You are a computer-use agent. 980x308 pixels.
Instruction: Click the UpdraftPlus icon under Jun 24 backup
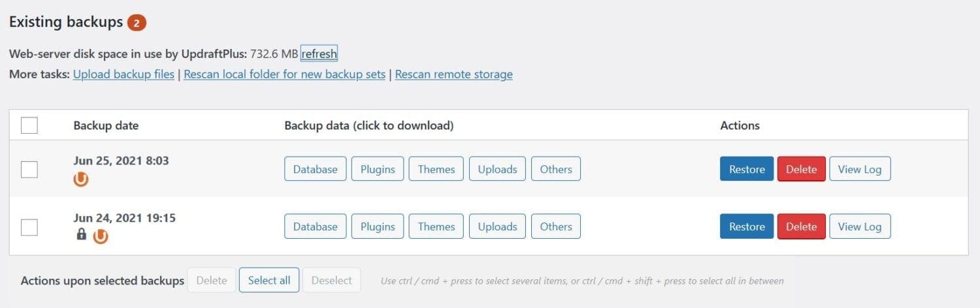100,236
